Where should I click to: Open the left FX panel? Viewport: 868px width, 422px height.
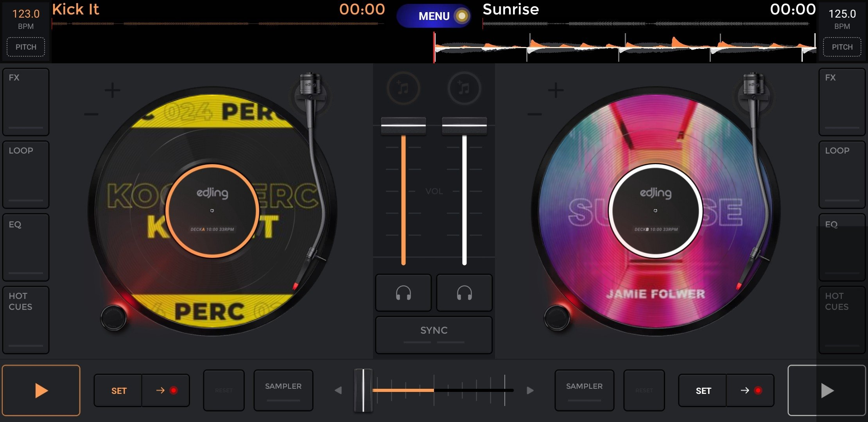[x=26, y=102]
